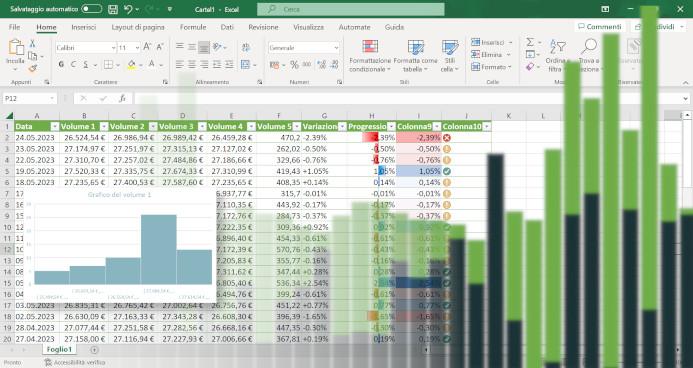Increase font size with the large A
Screen dimensions: 693x368
point(147,47)
